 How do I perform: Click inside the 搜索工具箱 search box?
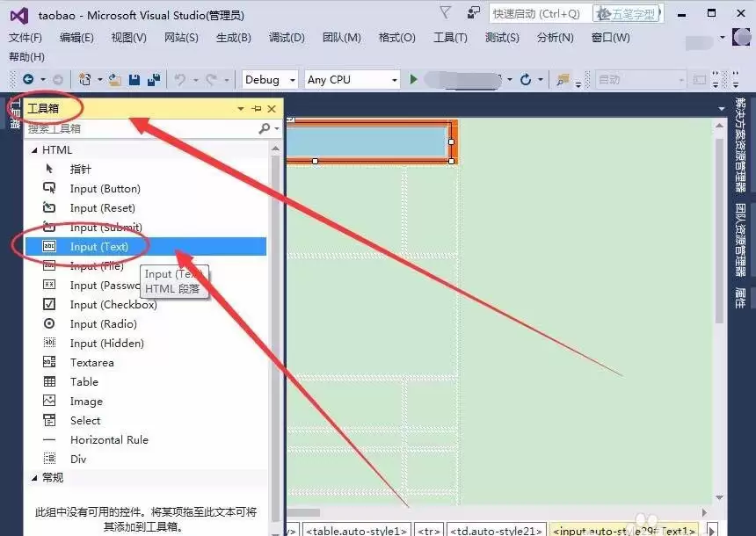pos(132,128)
